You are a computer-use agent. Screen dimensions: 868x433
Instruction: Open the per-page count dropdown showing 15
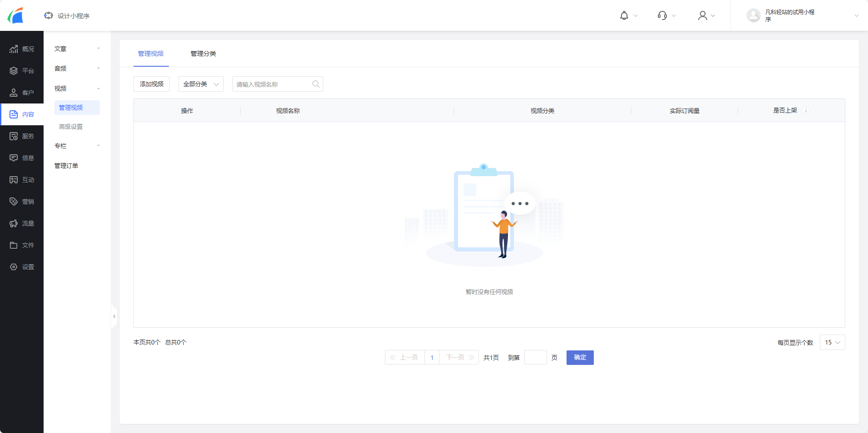(x=832, y=342)
